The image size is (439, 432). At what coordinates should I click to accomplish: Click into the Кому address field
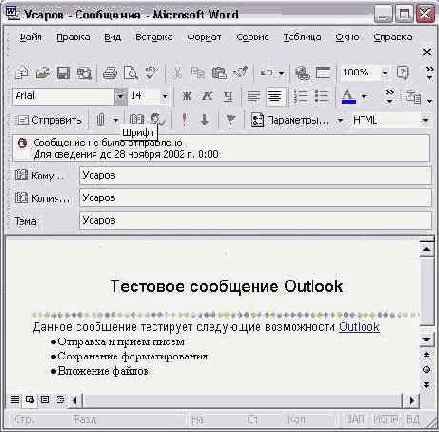[255, 175]
